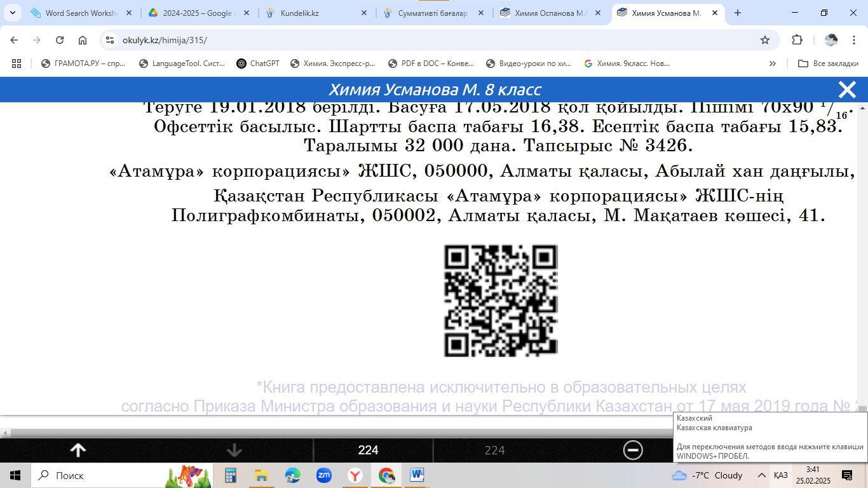Viewport: 868px width, 488px height.
Task: Bookmark this page with the star icon
Action: [765, 40]
